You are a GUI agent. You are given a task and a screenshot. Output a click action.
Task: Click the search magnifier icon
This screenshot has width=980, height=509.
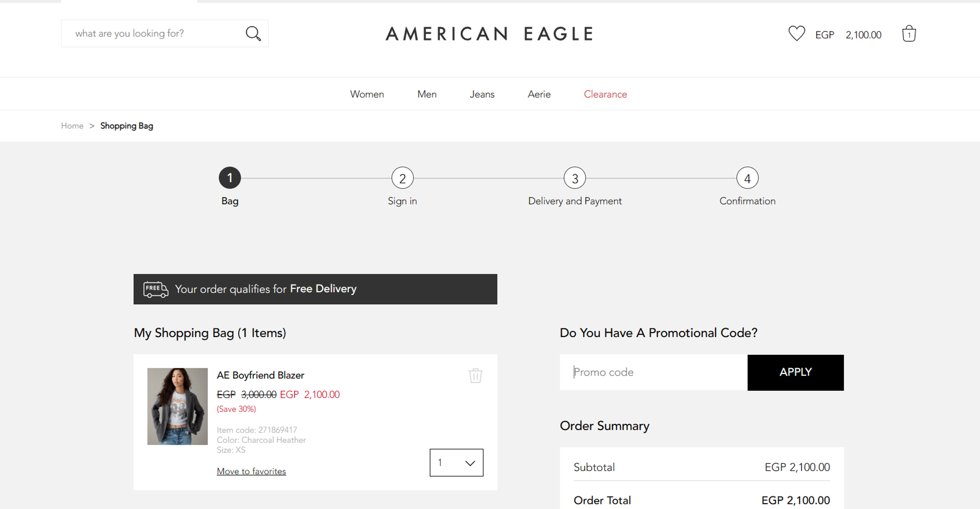point(253,33)
